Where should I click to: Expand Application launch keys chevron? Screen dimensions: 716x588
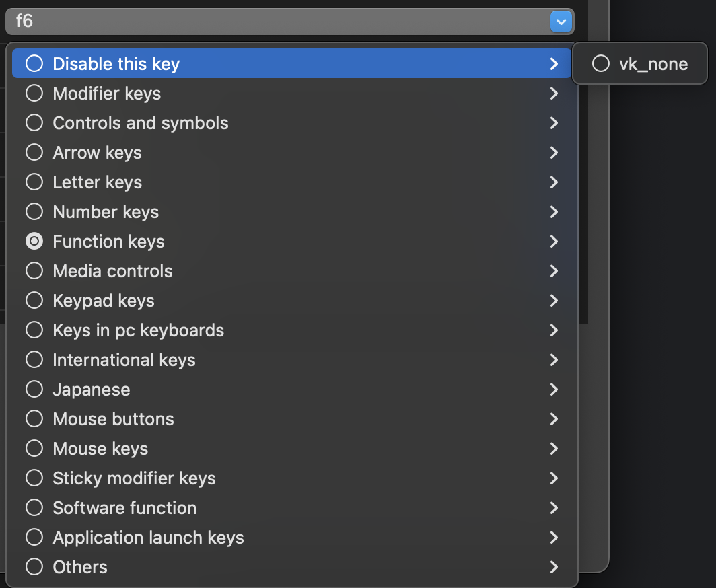(554, 538)
